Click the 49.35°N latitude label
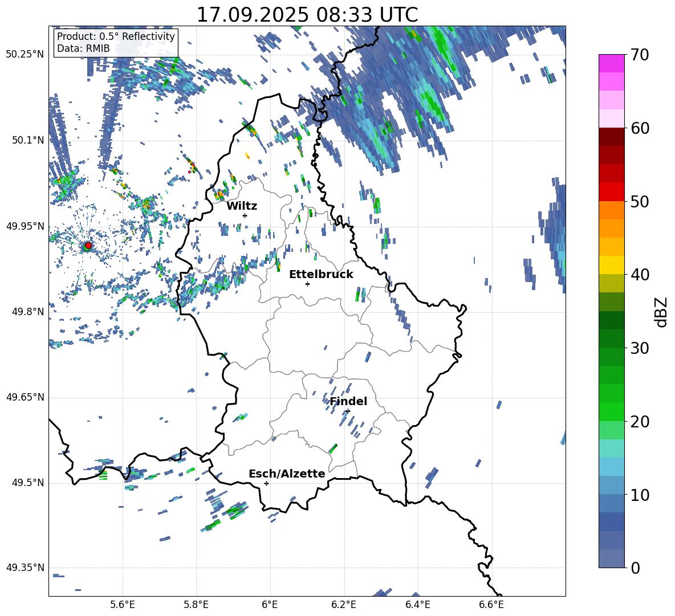The height and width of the screenshot is (616, 675). coord(25,568)
